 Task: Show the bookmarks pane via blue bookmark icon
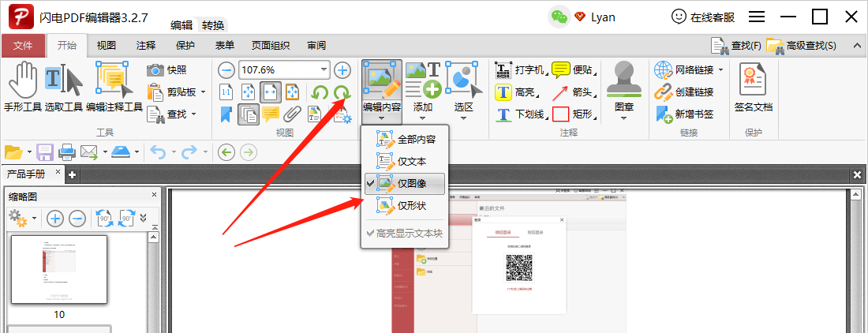coord(226,114)
